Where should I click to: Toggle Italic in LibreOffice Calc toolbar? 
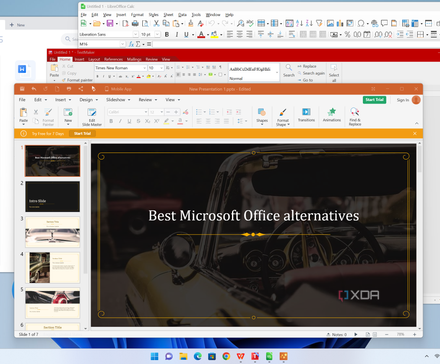pyautogui.click(x=176, y=34)
